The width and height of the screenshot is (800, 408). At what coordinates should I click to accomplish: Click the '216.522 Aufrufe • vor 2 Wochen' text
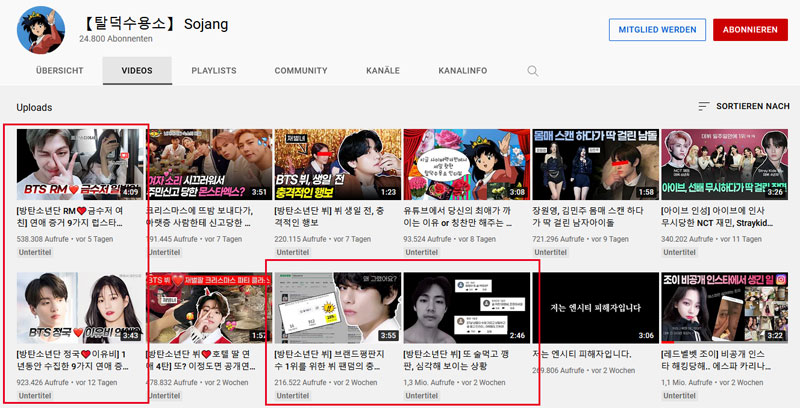tap(326, 382)
